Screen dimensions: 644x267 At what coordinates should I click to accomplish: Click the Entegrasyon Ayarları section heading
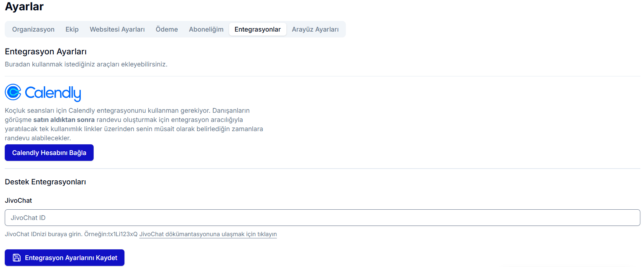click(x=46, y=52)
